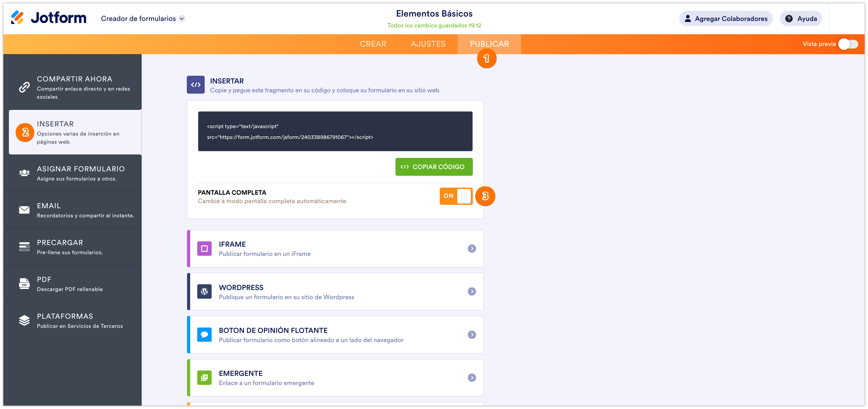Toggle the Vista previa switch
Image resolution: width=868 pixels, height=409 pixels.
pyautogui.click(x=848, y=44)
